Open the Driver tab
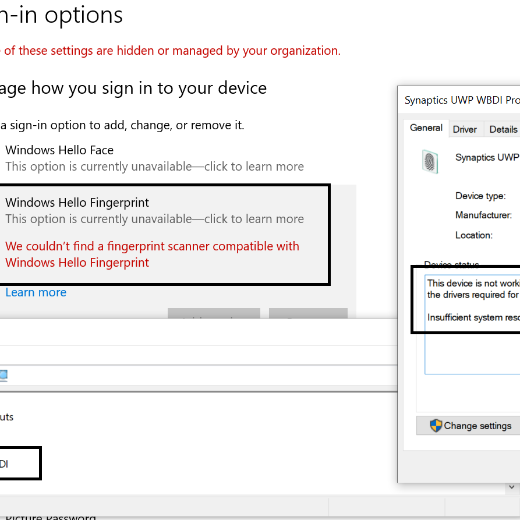Screen dimensions: 520x520 click(x=465, y=129)
